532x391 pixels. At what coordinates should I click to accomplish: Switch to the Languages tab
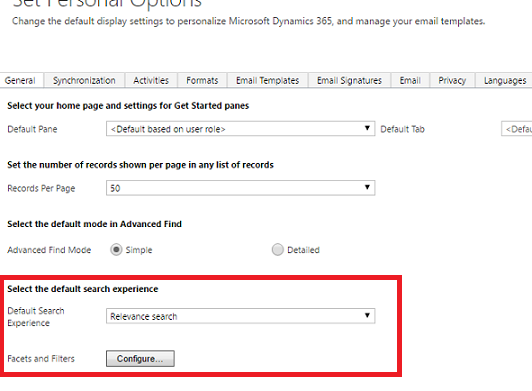coord(505,80)
